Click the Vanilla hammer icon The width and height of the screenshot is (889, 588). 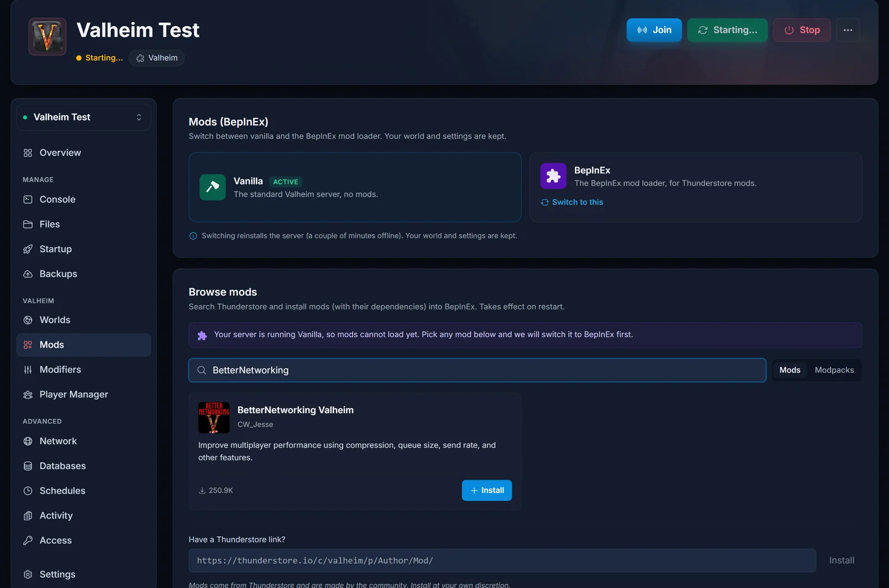(213, 187)
